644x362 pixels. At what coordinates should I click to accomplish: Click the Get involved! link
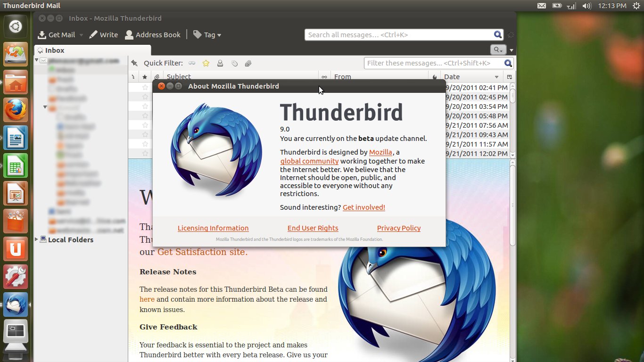364,207
